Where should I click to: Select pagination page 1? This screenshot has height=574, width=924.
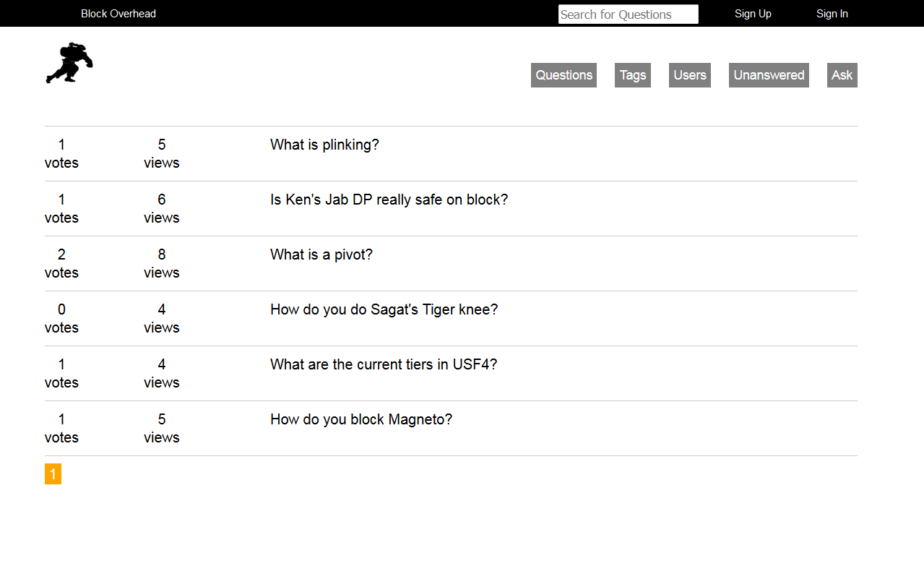(53, 474)
